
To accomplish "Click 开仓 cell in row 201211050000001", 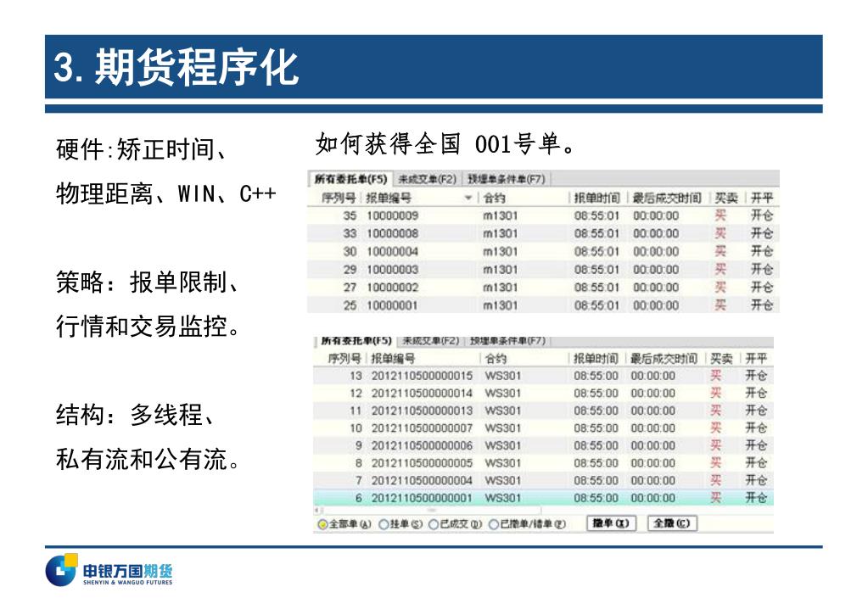I will [756, 498].
